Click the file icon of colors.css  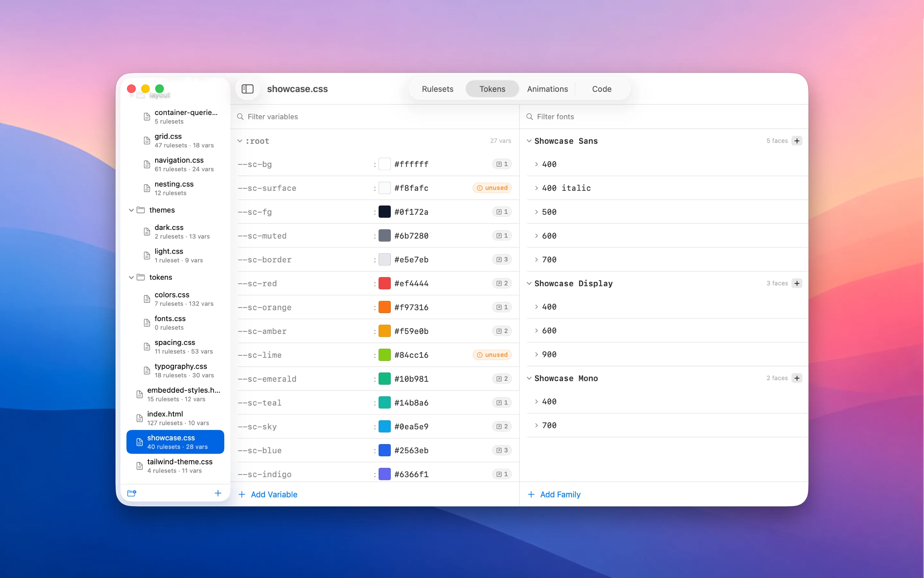[147, 299]
